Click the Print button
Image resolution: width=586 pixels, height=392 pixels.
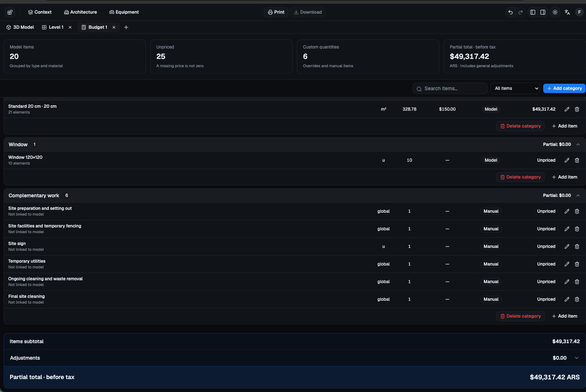tap(276, 12)
